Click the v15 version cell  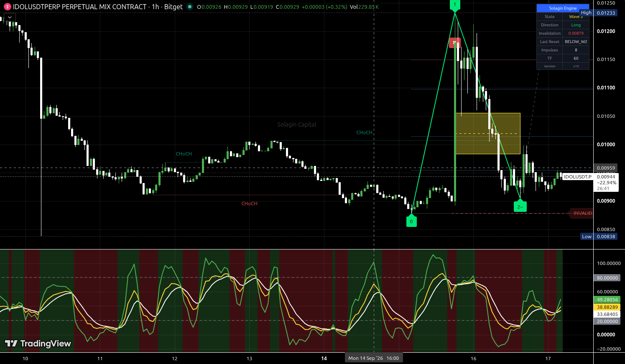(x=576, y=66)
